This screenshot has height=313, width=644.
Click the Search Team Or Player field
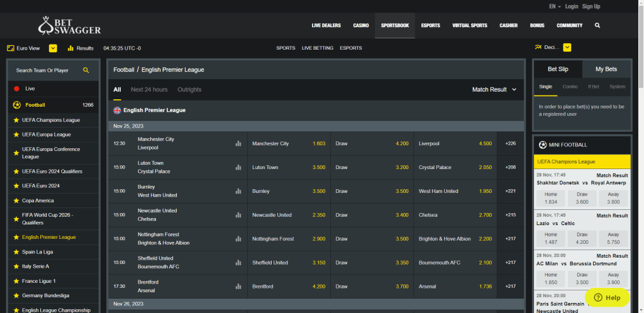pyautogui.click(x=44, y=70)
